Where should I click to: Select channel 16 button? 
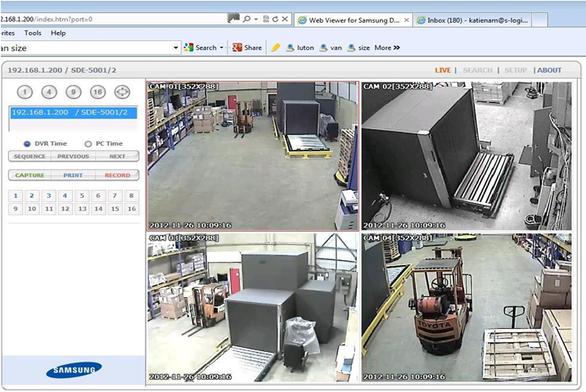pos(132,209)
